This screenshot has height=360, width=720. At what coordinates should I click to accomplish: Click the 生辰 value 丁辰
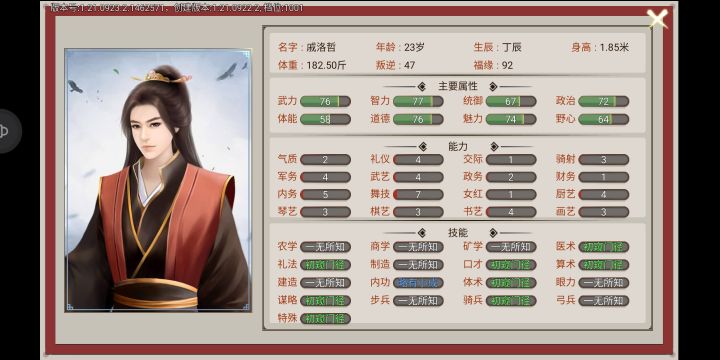pos(512,47)
